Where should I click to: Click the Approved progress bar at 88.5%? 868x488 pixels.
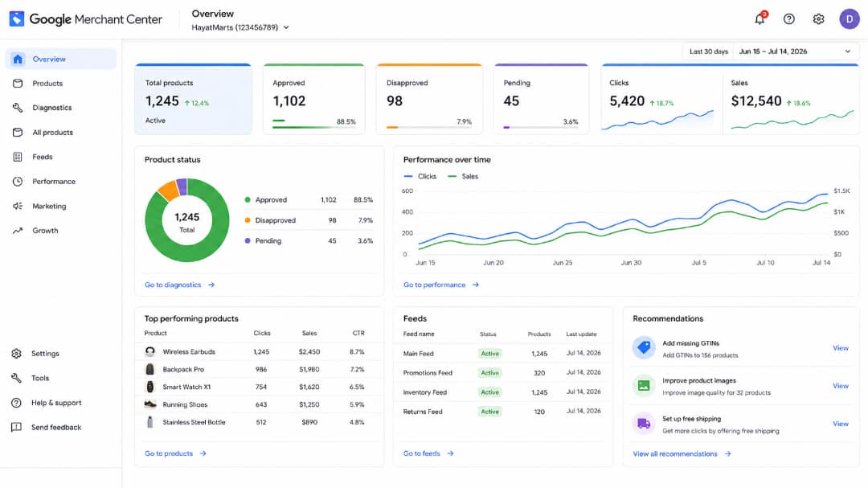314,127
